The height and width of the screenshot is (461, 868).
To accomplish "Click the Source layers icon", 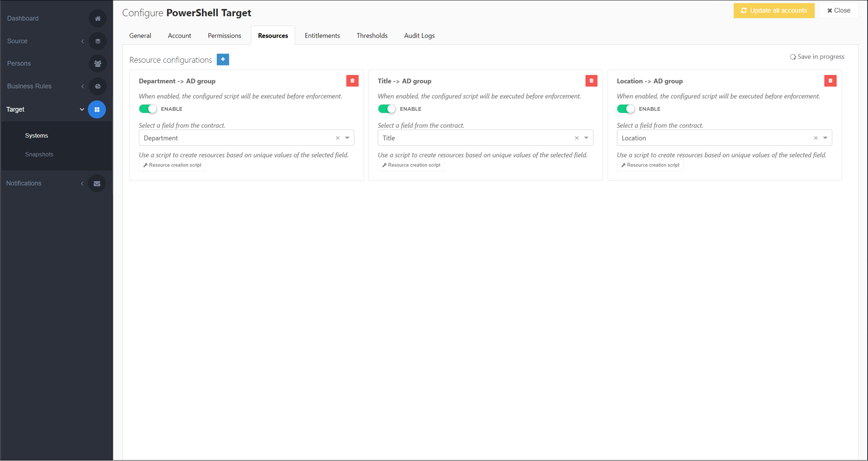I will click(x=98, y=41).
